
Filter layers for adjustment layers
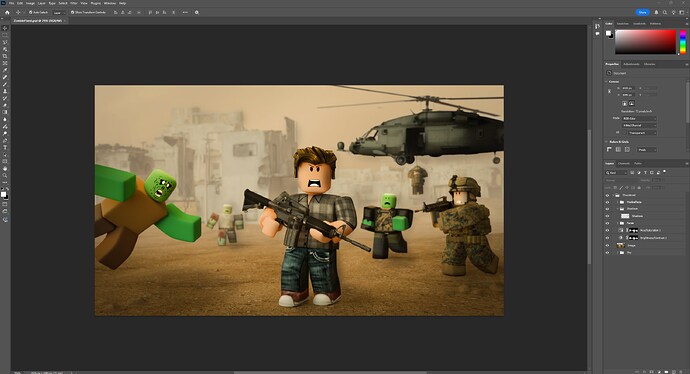click(639, 173)
